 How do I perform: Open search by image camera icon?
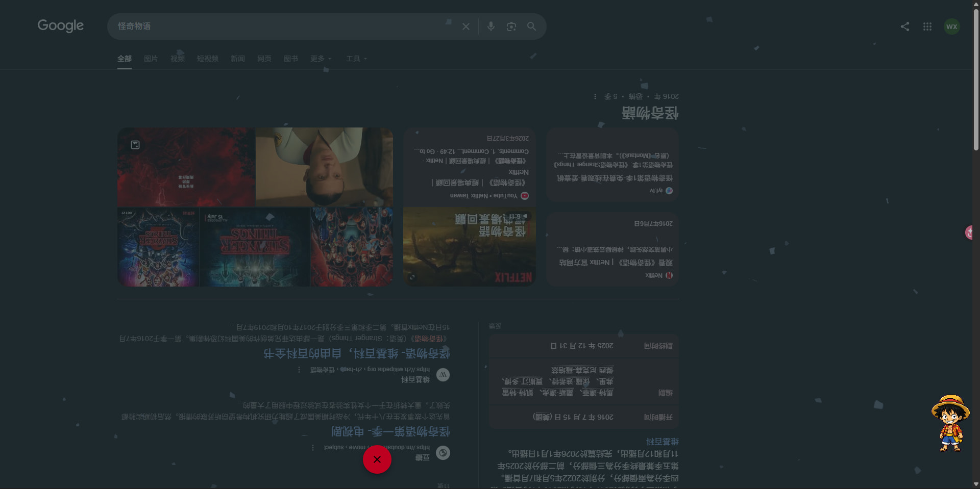click(511, 27)
